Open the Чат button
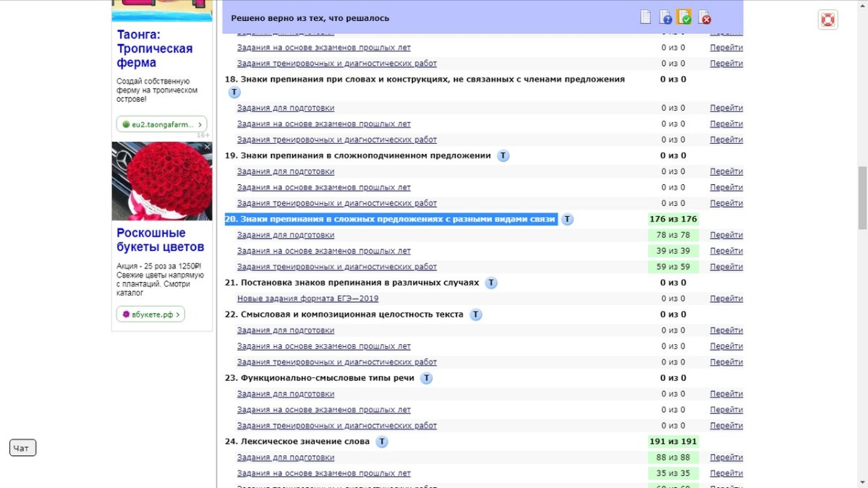The width and height of the screenshot is (868, 488). click(22, 448)
